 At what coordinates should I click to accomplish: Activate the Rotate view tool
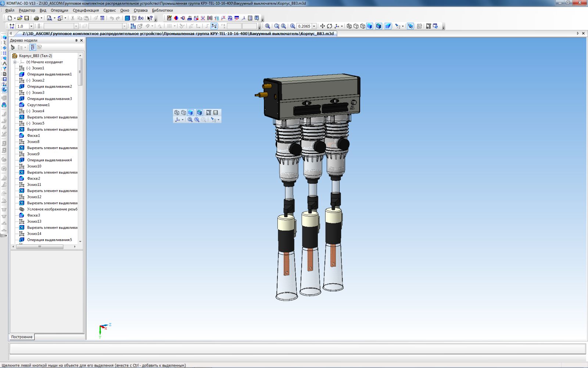point(329,26)
